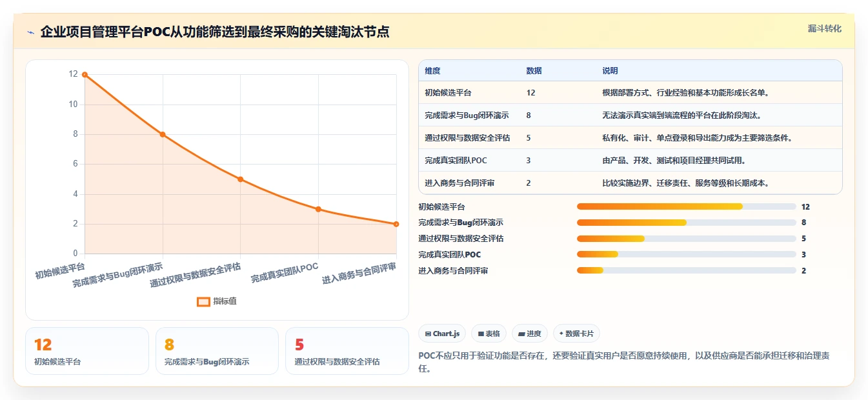The height and width of the screenshot is (400, 868).
Task: Click the value 12 at the end of the top progress bar
Action: 805,207
